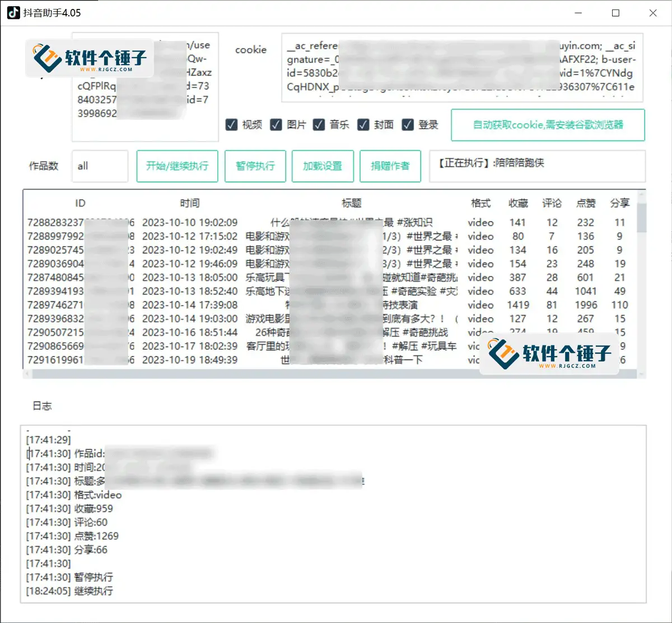This screenshot has height=623, width=672.
Task: Select row dated 2023-10-16 18:51:44
Action: 330,332
